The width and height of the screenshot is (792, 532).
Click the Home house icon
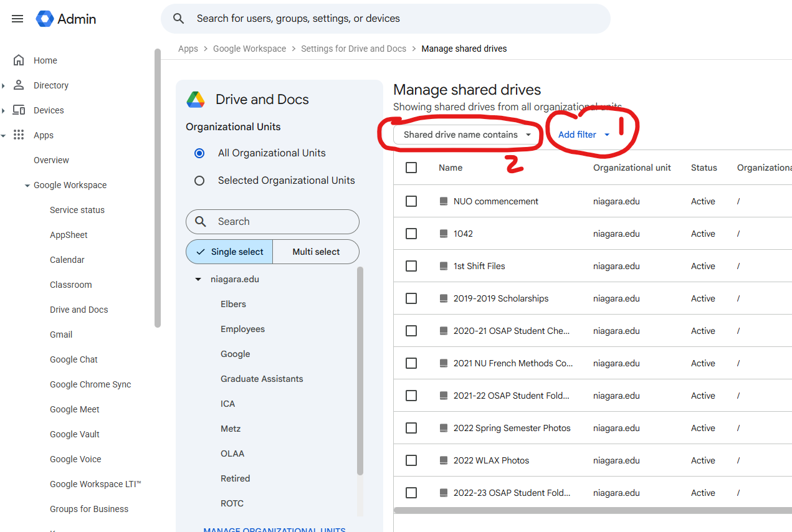click(19, 60)
